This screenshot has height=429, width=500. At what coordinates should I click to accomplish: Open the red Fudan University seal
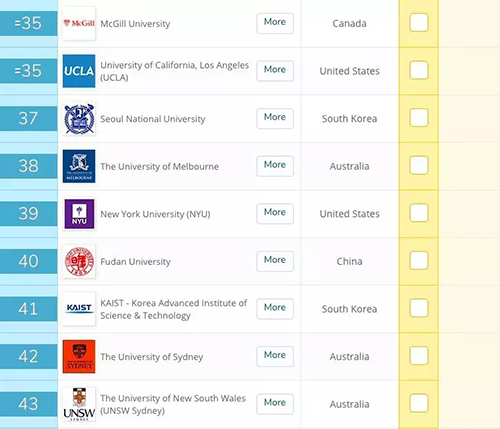click(x=79, y=262)
